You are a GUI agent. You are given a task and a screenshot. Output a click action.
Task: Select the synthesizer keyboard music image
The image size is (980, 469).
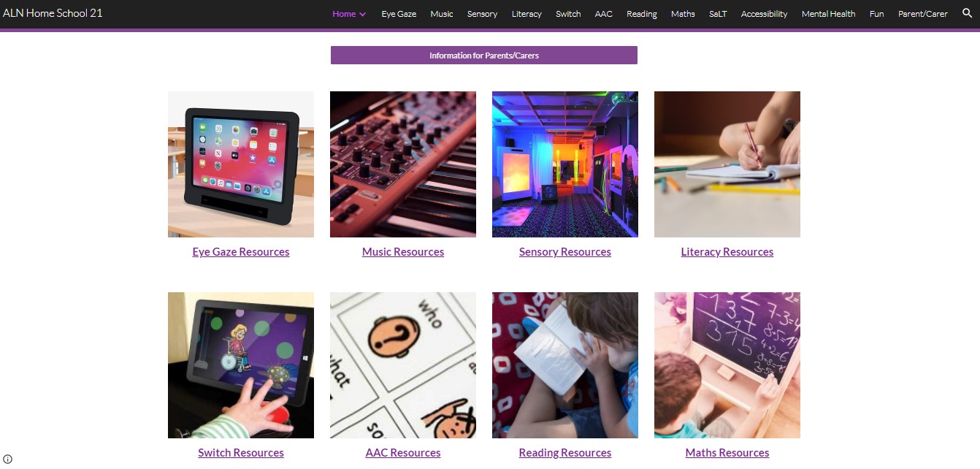pyautogui.click(x=403, y=164)
